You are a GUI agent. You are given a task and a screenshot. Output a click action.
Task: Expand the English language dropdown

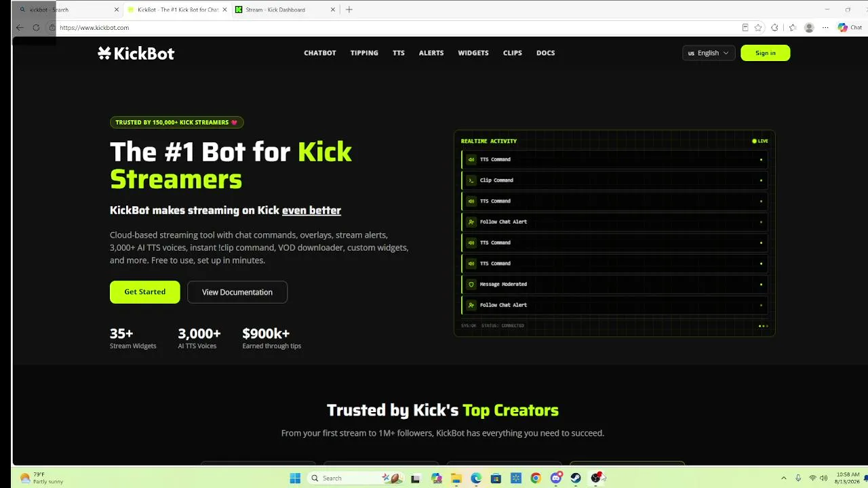click(x=709, y=53)
